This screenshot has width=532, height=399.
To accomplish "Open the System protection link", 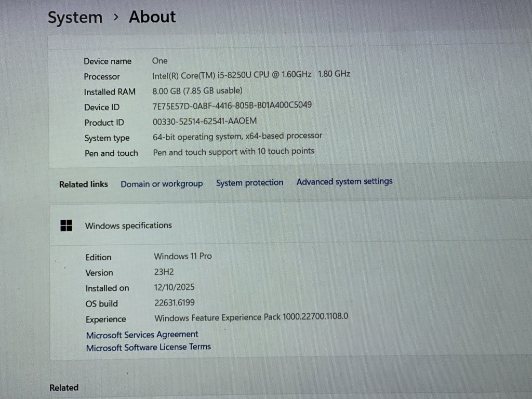I will 249,183.
